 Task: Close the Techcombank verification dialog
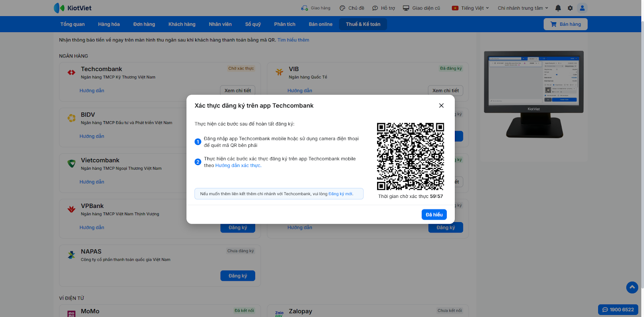coord(441,105)
